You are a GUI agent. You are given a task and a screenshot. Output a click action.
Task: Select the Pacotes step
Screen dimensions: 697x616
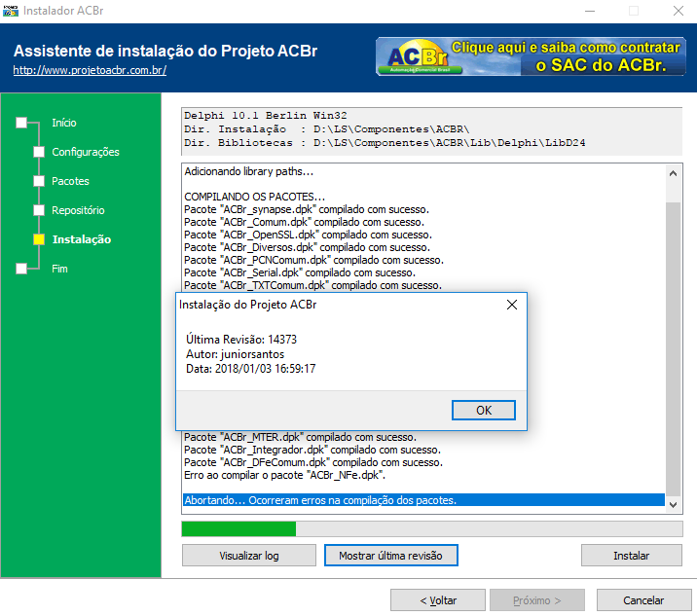tap(70, 181)
